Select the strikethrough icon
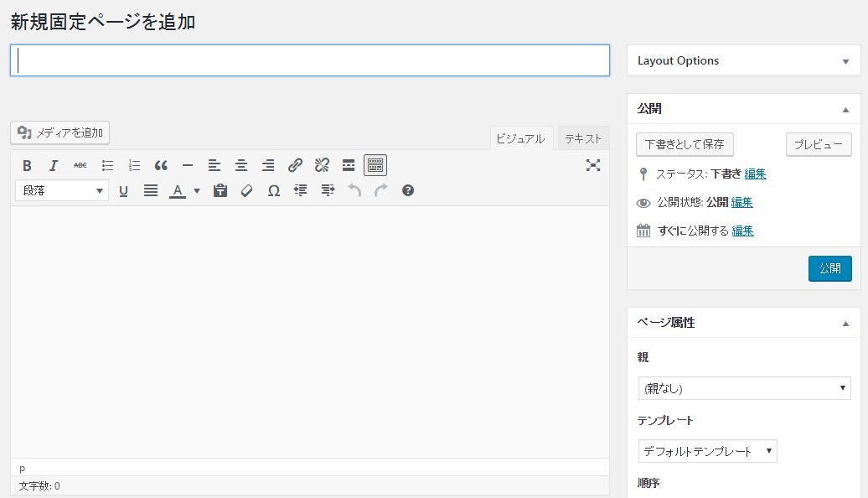 coord(80,165)
